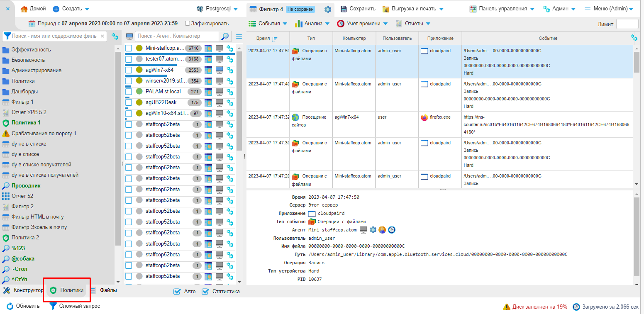Click into the Лимит input field

coord(627,24)
